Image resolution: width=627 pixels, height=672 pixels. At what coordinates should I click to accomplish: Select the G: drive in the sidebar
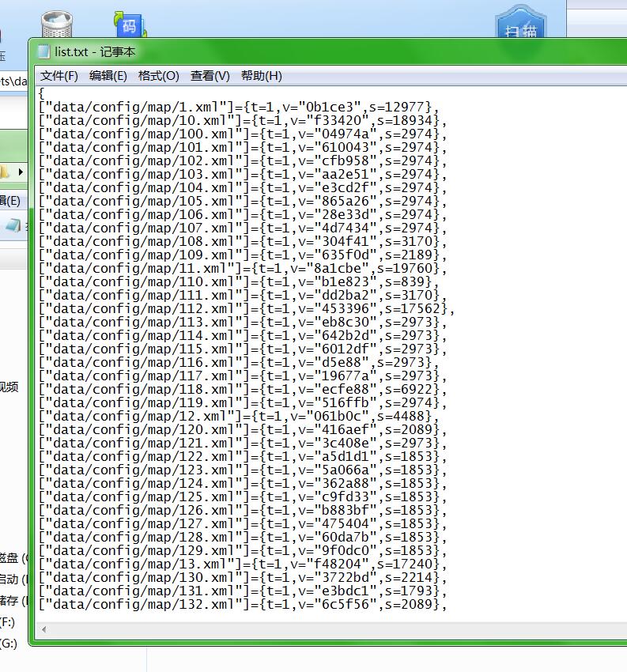tap(8, 644)
